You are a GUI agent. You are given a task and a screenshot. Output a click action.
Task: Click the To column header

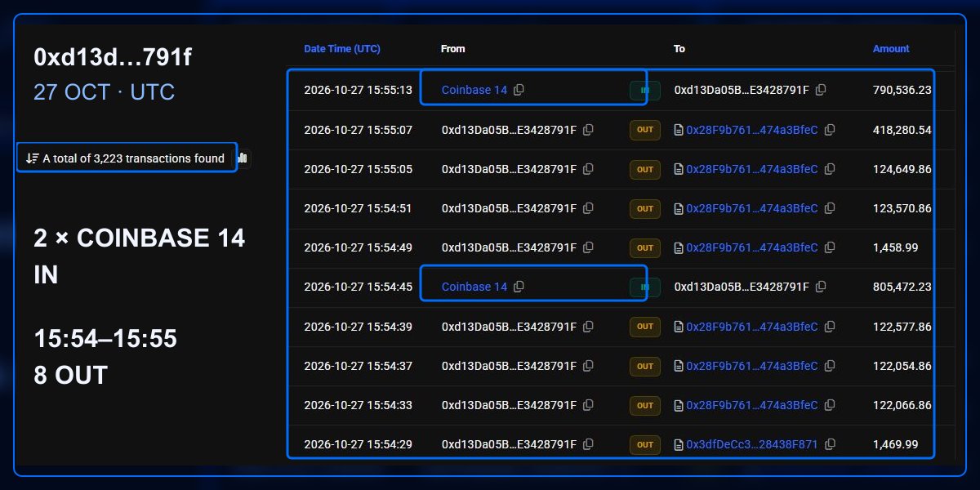point(679,49)
